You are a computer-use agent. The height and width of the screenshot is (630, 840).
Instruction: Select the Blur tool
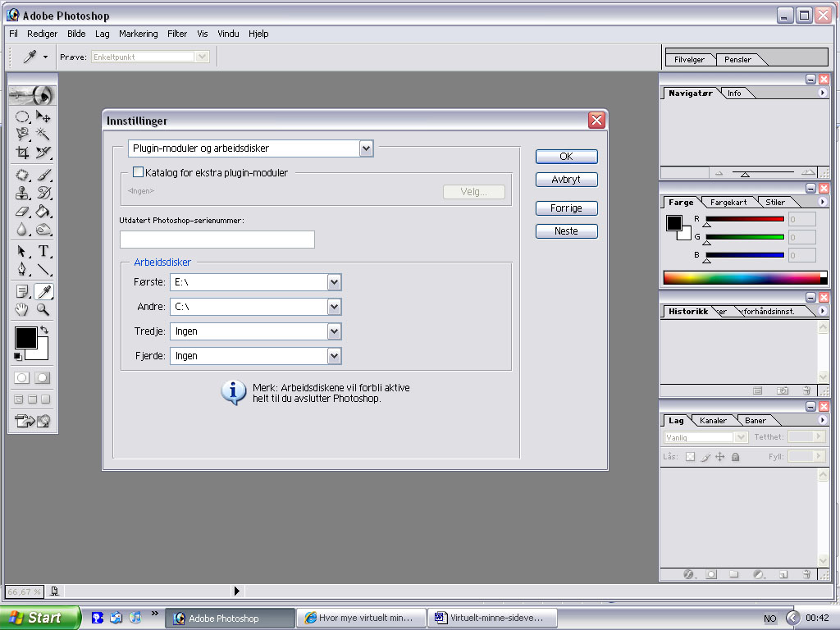pyautogui.click(x=22, y=230)
